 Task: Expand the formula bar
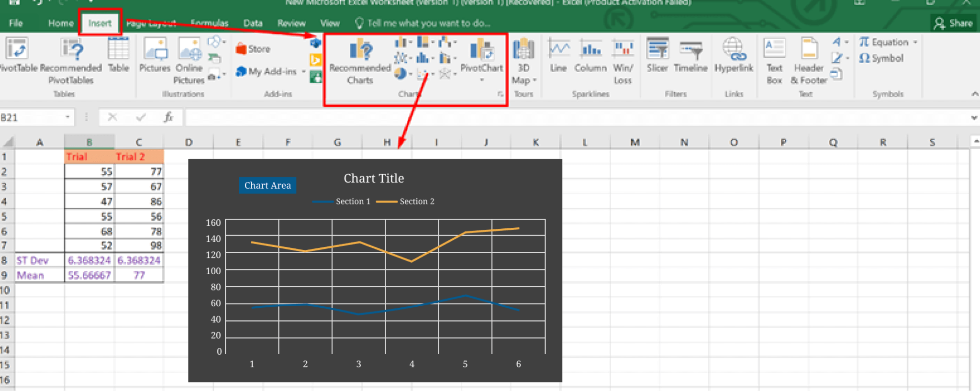pyautogui.click(x=974, y=117)
